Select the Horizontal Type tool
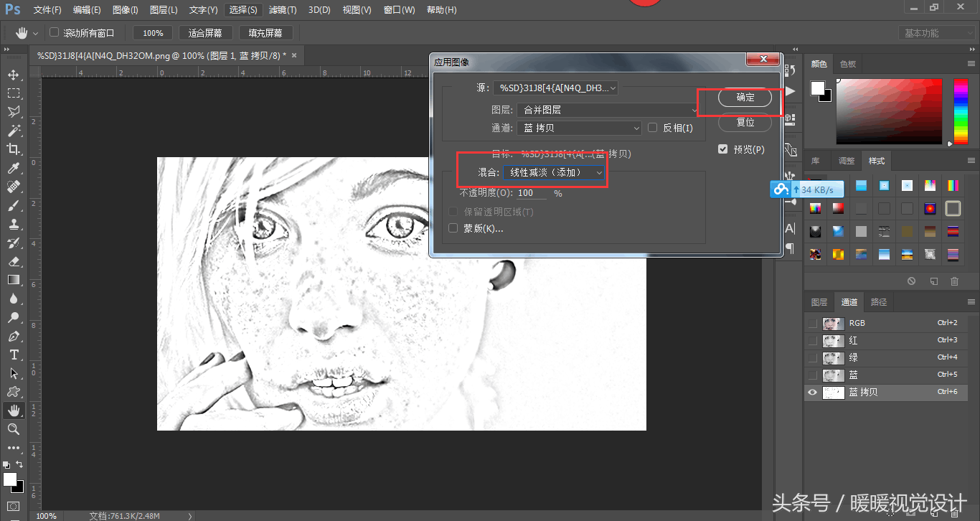 tap(14, 355)
